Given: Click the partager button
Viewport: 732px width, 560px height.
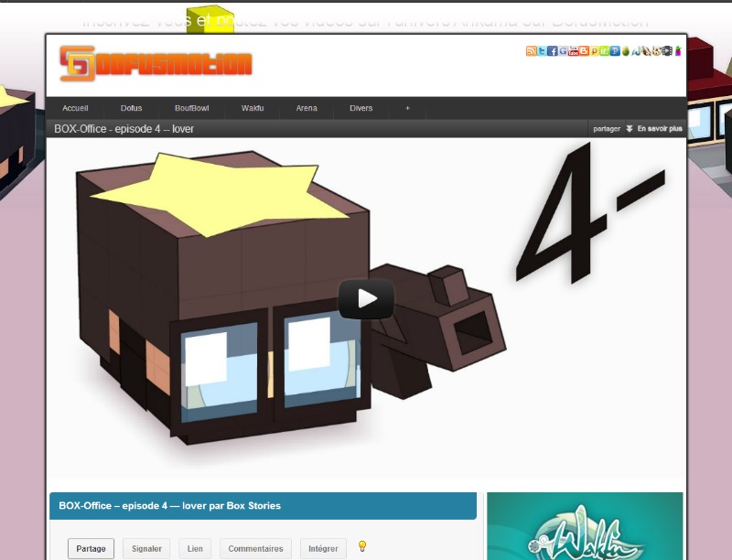Looking at the screenshot, I should [607, 129].
